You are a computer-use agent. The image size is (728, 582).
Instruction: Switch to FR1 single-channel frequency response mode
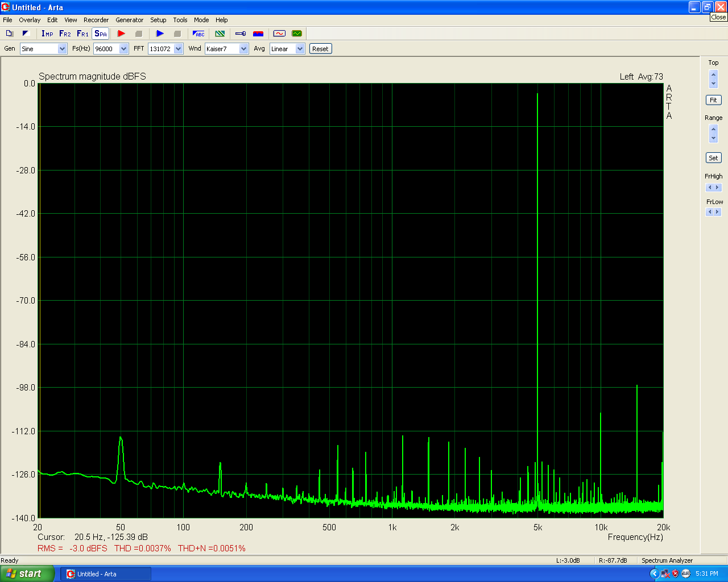(82, 34)
